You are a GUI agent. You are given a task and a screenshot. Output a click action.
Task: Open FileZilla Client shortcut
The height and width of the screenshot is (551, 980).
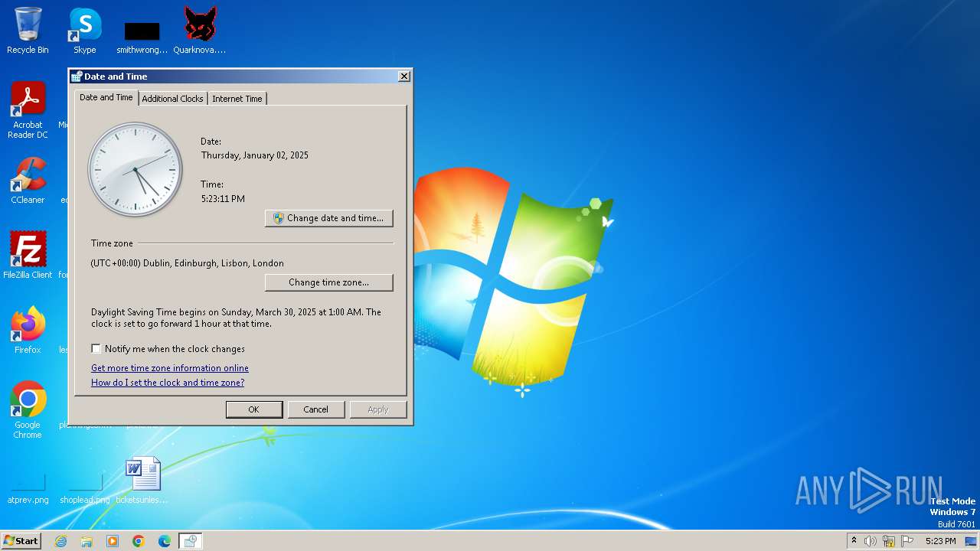[x=28, y=255]
